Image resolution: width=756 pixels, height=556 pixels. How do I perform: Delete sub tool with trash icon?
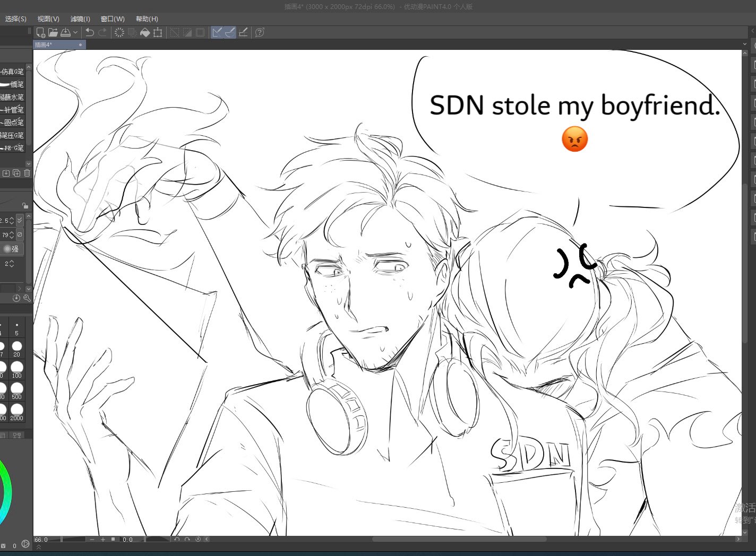point(27,173)
